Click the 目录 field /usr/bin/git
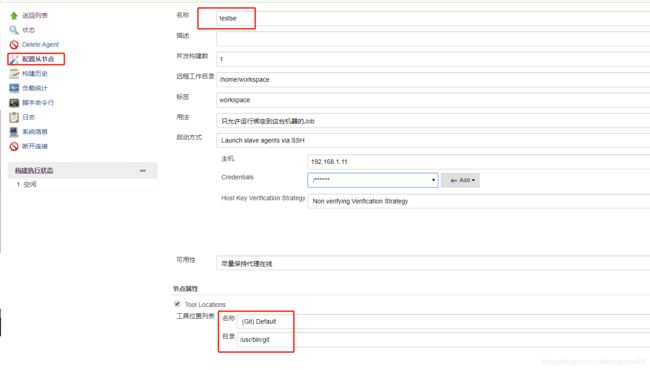The image size is (650, 370). (444, 340)
